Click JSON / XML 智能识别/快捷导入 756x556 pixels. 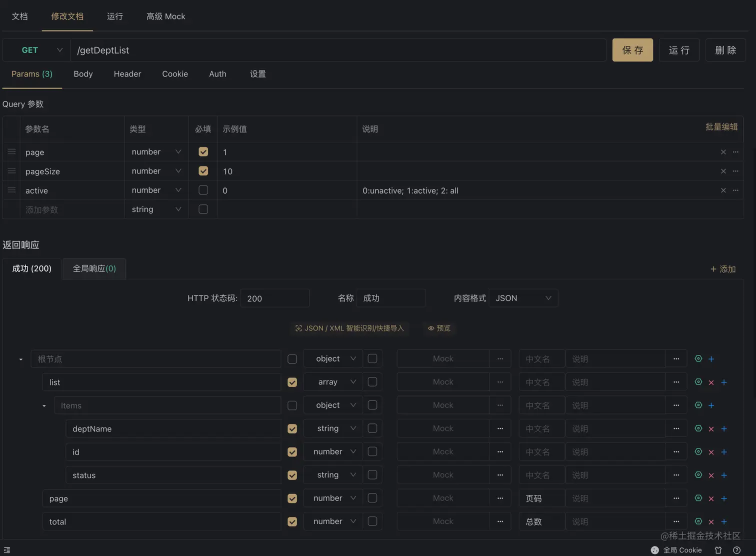(349, 328)
